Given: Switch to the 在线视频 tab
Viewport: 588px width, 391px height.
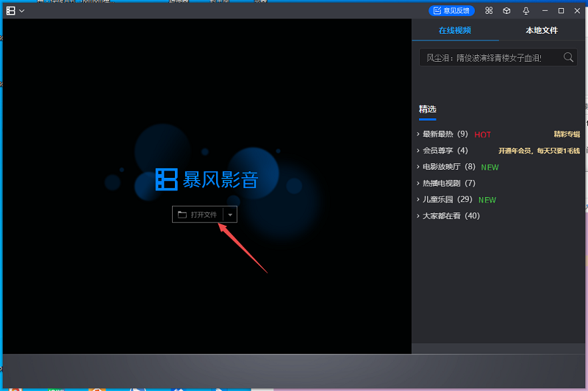Looking at the screenshot, I should click(x=455, y=30).
